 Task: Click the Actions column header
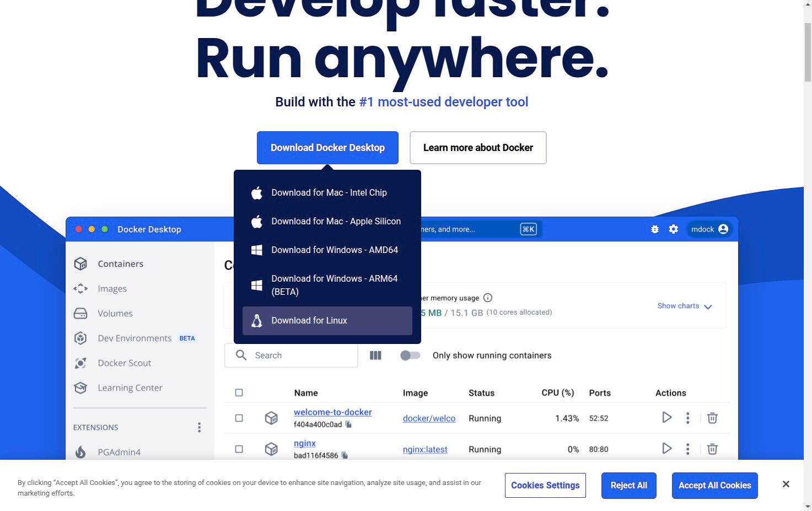pos(671,393)
